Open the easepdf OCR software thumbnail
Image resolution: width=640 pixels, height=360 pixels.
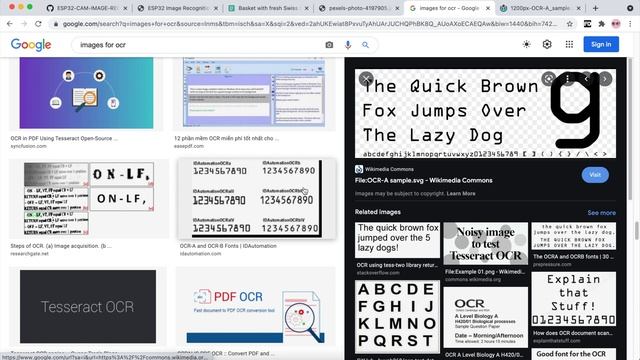point(254,93)
